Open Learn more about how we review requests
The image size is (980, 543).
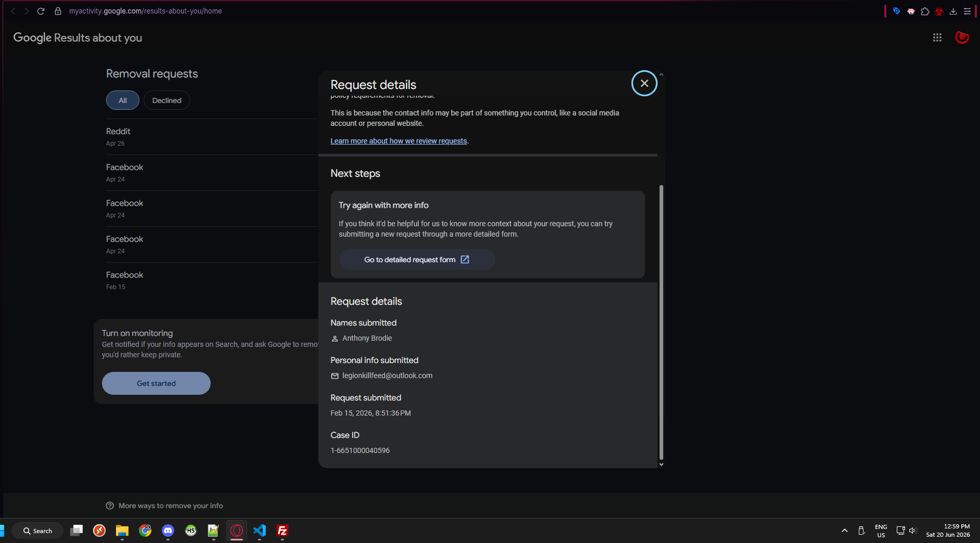(398, 141)
